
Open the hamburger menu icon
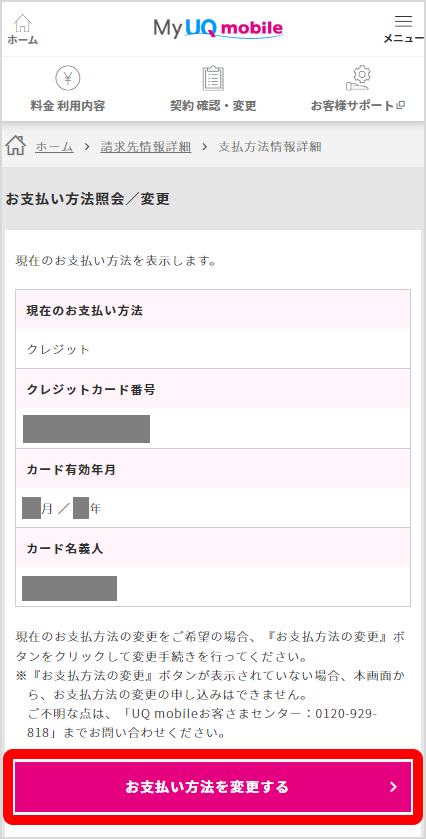tap(403, 21)
